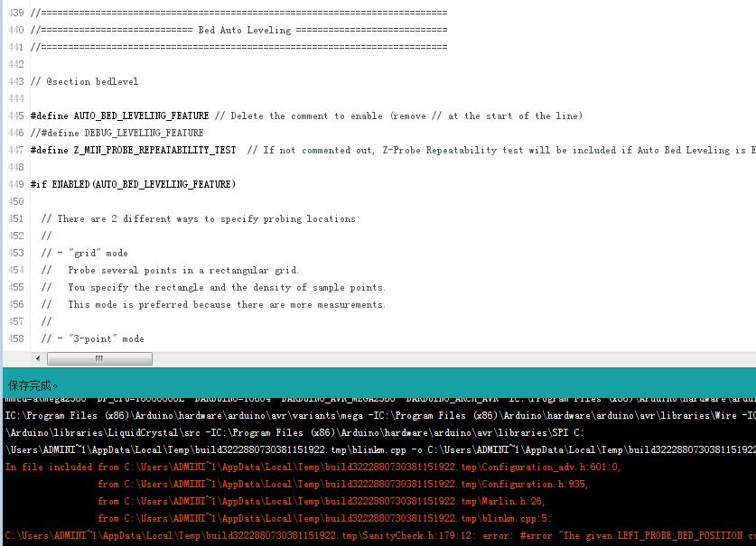The height and width of the screenshot is (546, 756).
Task: Click the horizontal scrollbar's left arrow
Action: pos(37,358)
